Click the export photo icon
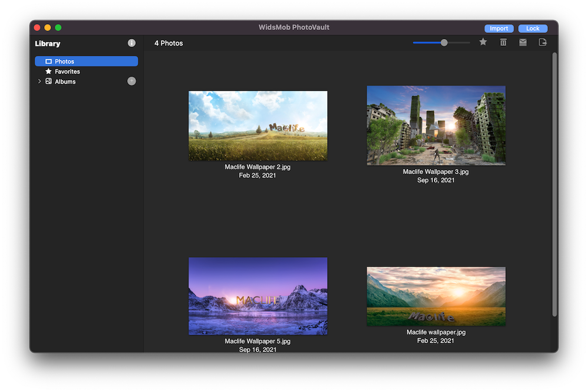Screen dimensions: 588x392 coord(543,42)
